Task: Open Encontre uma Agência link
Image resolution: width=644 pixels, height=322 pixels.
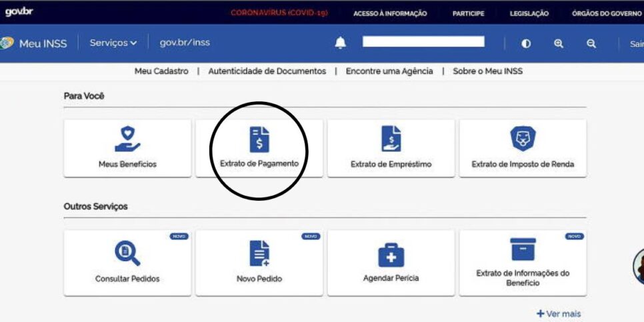Action: (389, 71)
